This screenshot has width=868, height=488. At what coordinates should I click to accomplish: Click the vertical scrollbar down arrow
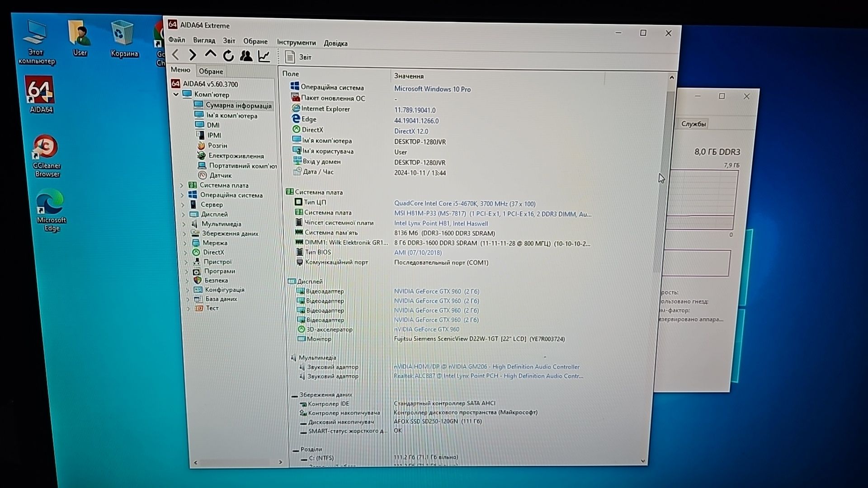tap(642, 461)
